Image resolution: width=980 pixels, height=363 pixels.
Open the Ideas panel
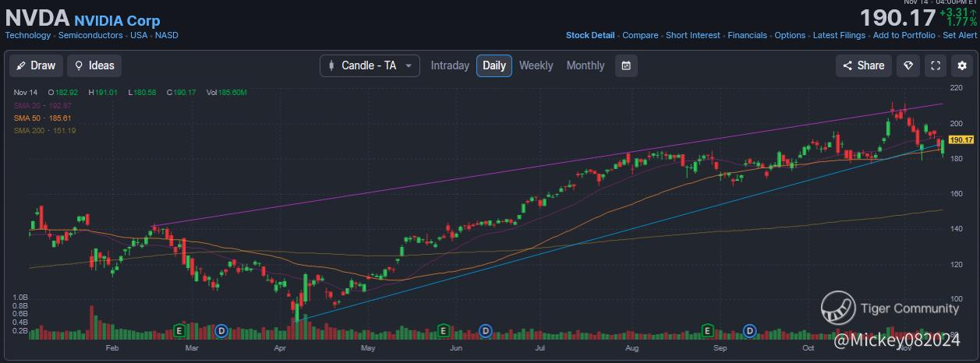94,65
